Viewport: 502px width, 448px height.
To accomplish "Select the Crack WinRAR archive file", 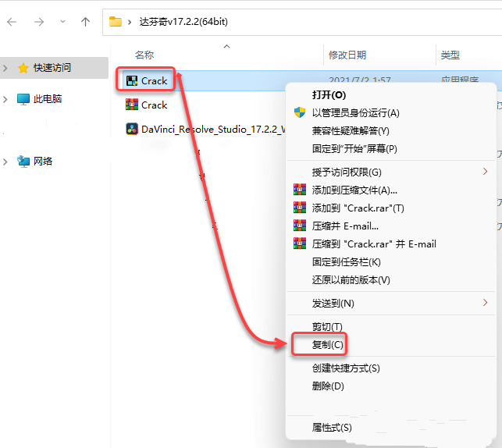I will (155, 105).
